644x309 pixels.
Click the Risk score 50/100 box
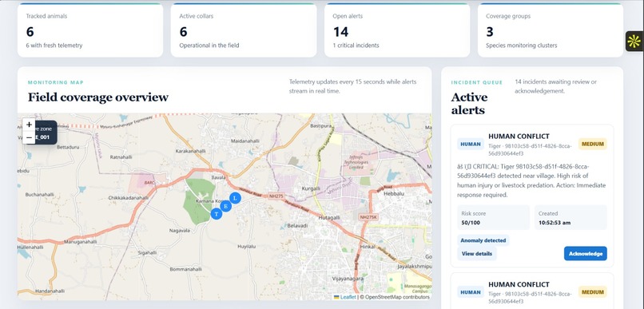pos(493,218)
